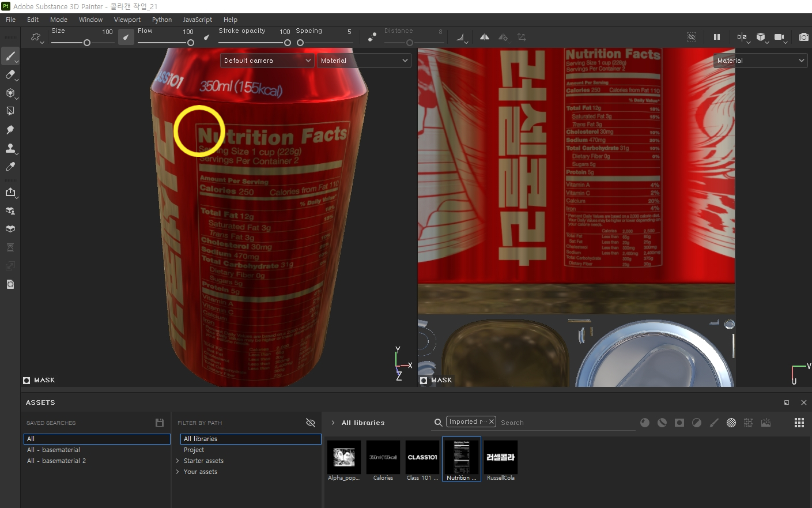Viewport: 812px width, 508px height.
Task: Open the camera settings dropdown
Action: [780, 37]
